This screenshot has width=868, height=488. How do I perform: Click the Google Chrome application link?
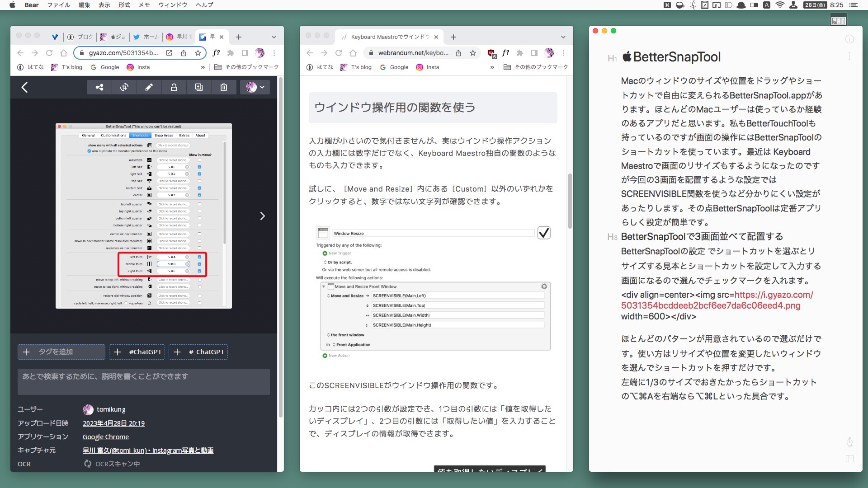(x=105, y=437)
